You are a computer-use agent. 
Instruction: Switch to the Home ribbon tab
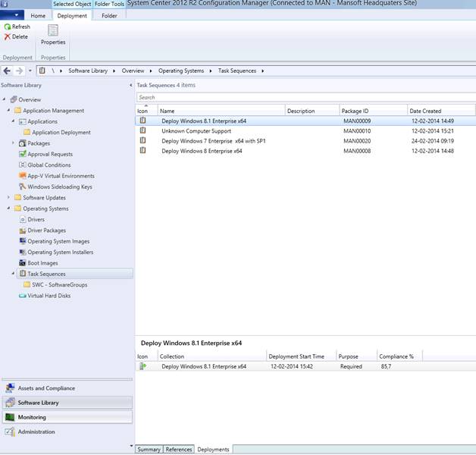pyautogui.click(x=38, y=15)
